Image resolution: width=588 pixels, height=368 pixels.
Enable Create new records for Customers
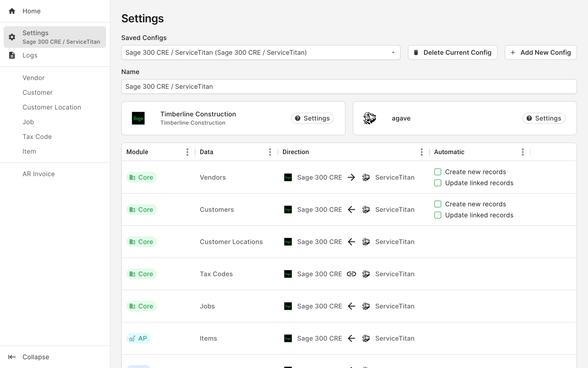coord(438,204)
